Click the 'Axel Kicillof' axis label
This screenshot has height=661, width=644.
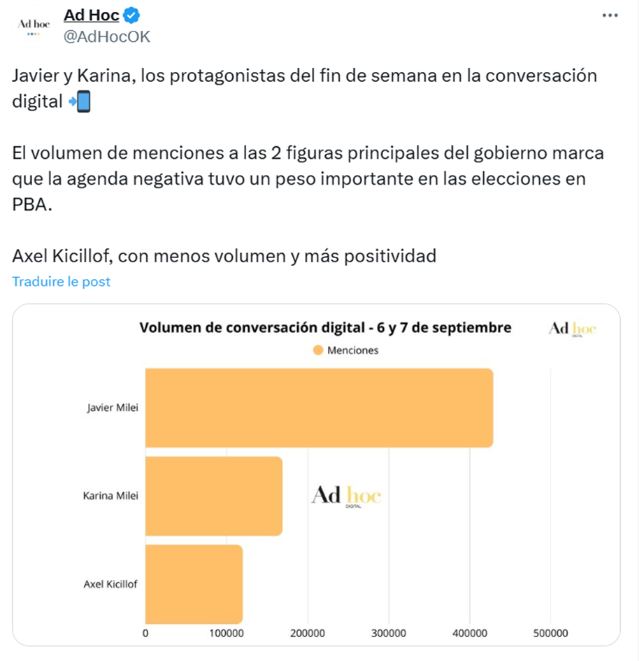110,583
